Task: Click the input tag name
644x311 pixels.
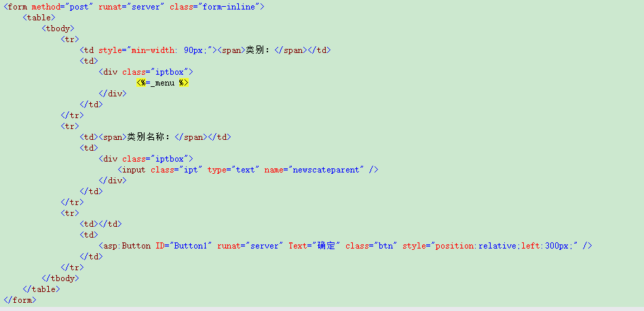Action: tap(134, 170)
